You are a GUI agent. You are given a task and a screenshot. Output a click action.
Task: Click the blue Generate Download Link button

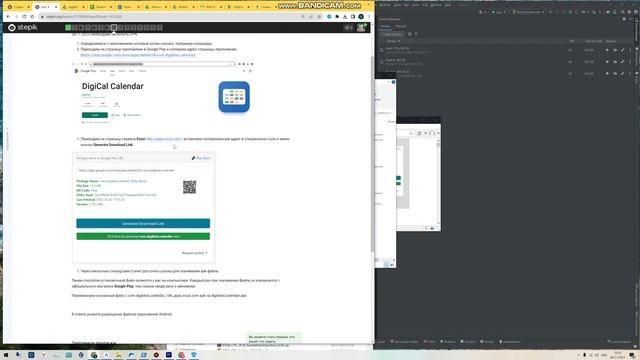(143, 223)
